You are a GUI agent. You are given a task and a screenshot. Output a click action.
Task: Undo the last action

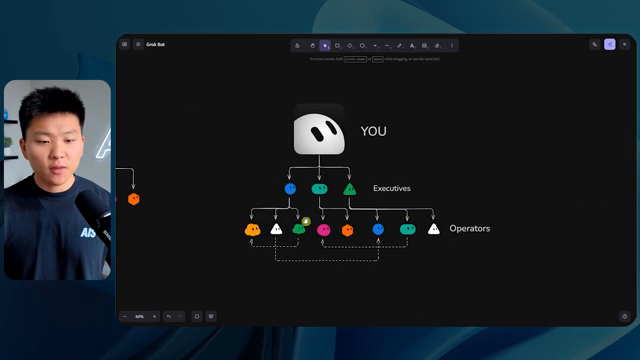pyautogui.click(x=169, y=316)
